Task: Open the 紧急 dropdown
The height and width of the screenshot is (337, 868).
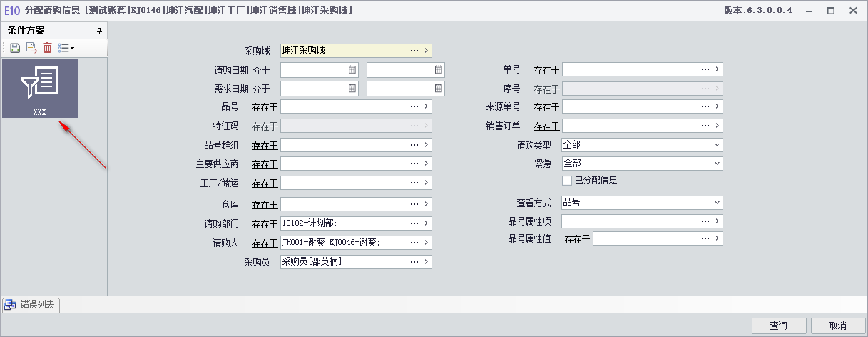Action: point(717,164)
